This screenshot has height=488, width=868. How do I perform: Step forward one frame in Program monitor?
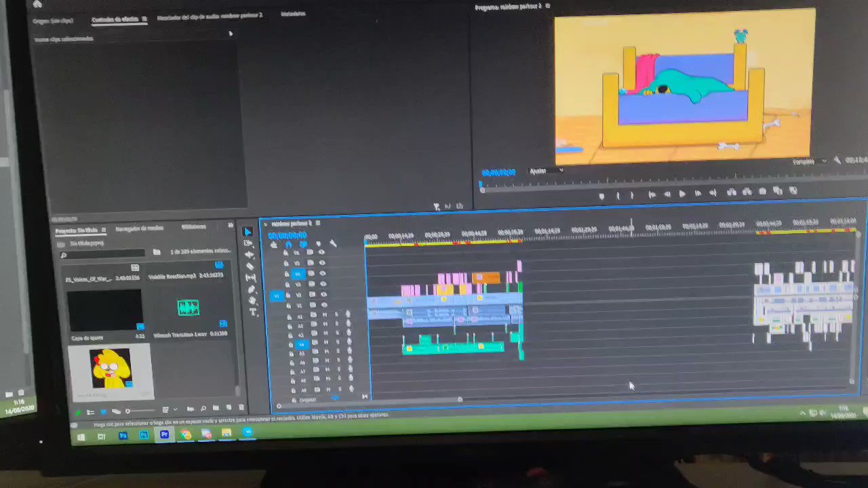coord(698,194)
